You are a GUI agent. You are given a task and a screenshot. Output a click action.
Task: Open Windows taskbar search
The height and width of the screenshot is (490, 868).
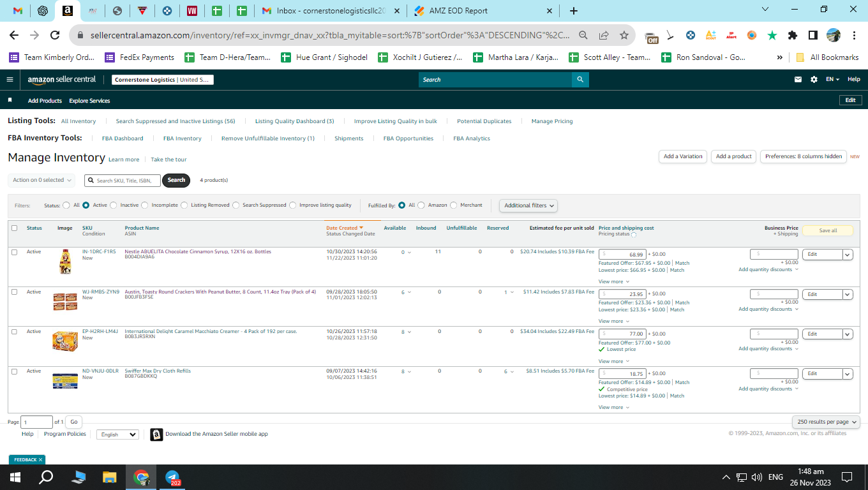[47, 477]
